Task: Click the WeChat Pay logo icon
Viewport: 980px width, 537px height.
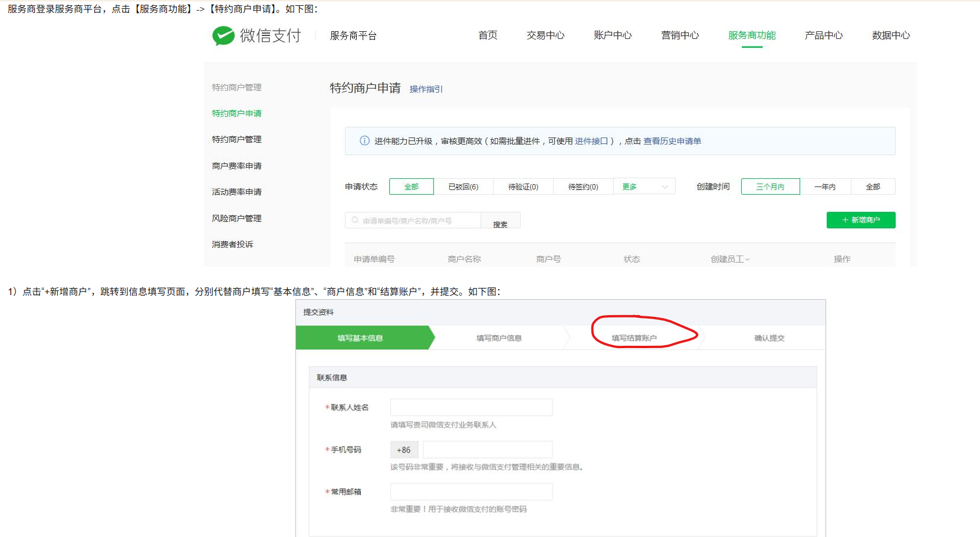Action: 223,36
